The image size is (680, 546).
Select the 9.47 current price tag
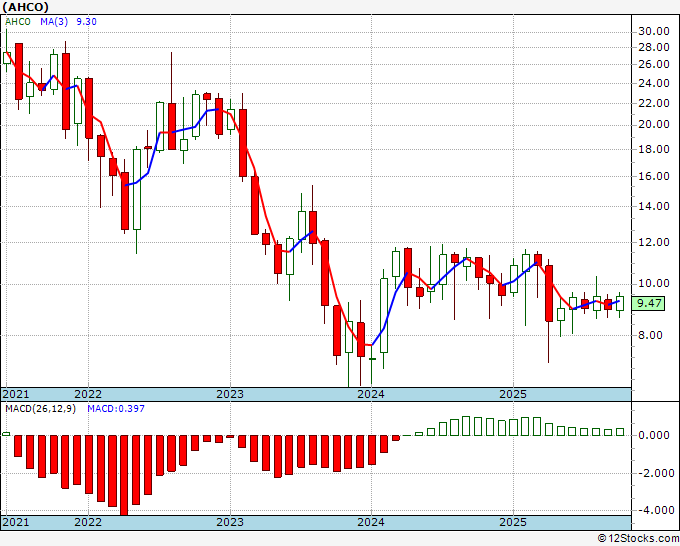tap(648, 303)
